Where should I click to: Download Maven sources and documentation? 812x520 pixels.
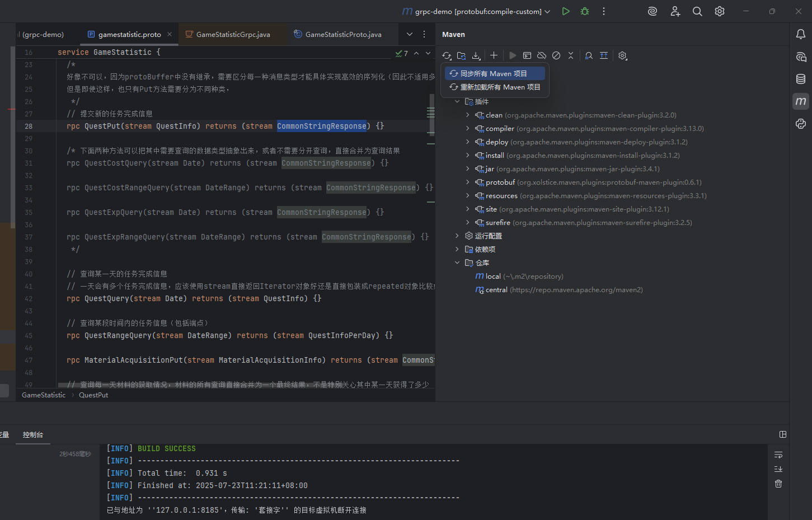pos(476,55)
